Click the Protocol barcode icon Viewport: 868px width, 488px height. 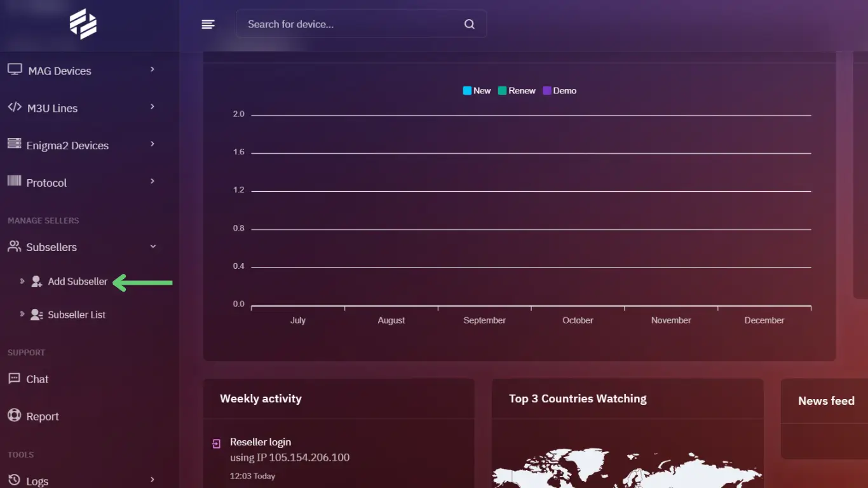(14, 182)
